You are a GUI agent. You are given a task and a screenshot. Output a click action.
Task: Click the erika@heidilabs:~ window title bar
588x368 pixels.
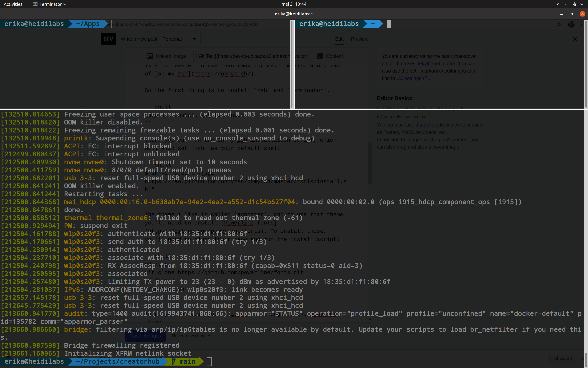coord(294,14)
